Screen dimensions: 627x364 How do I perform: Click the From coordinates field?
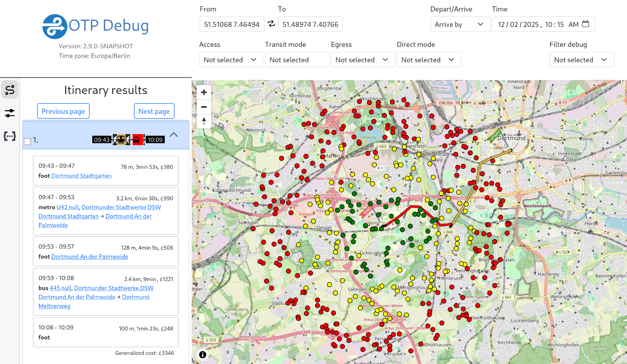tap(232, 24)
